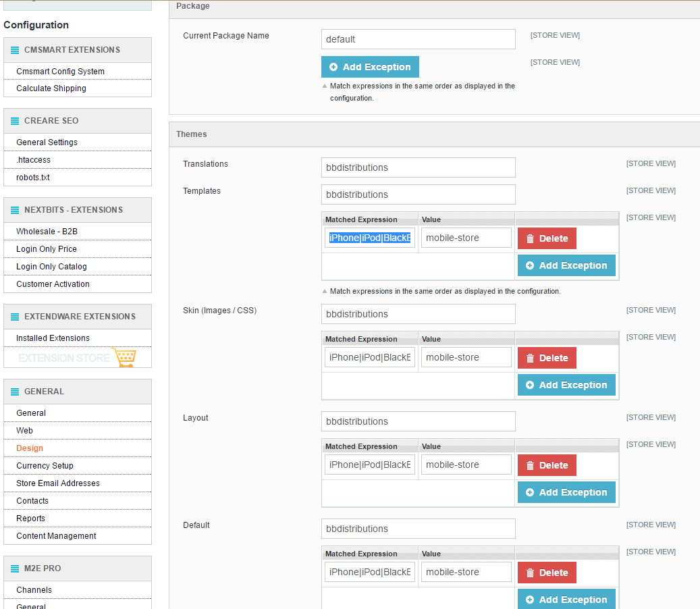Click the CMSMART EXTENSIONS section list icon
The height and width of the screenshot is (609, 700).
pyautogui.click(x=15, y=50)
